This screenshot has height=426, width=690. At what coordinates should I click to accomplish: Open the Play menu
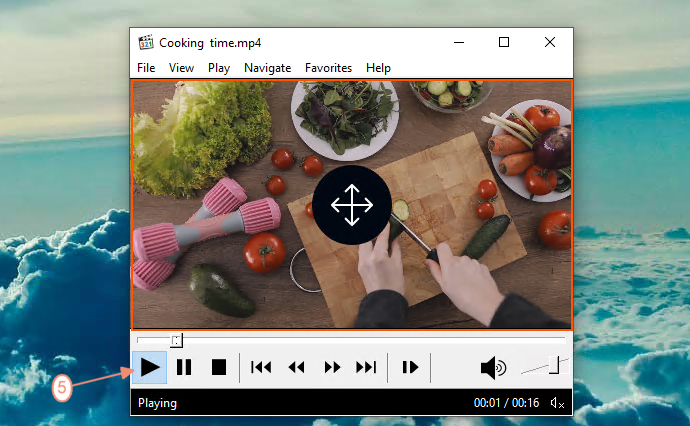click(219, 68)
